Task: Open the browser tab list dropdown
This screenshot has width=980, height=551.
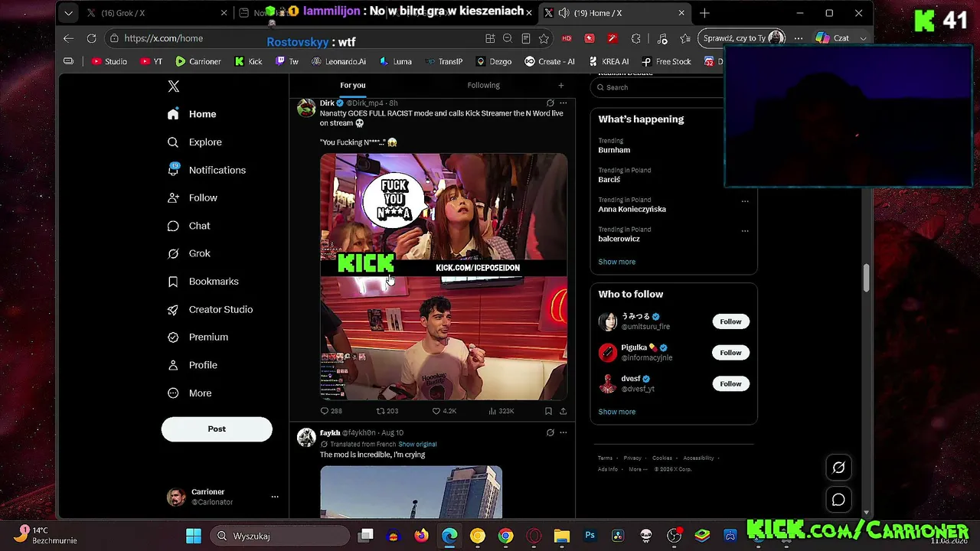Action: pyautogui.click(x=68, y=13)
